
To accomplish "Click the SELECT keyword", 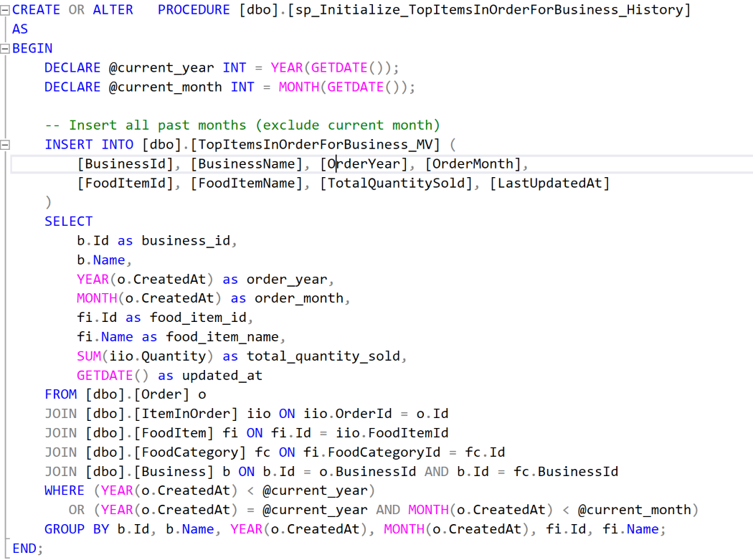I will tap(68, 222).
